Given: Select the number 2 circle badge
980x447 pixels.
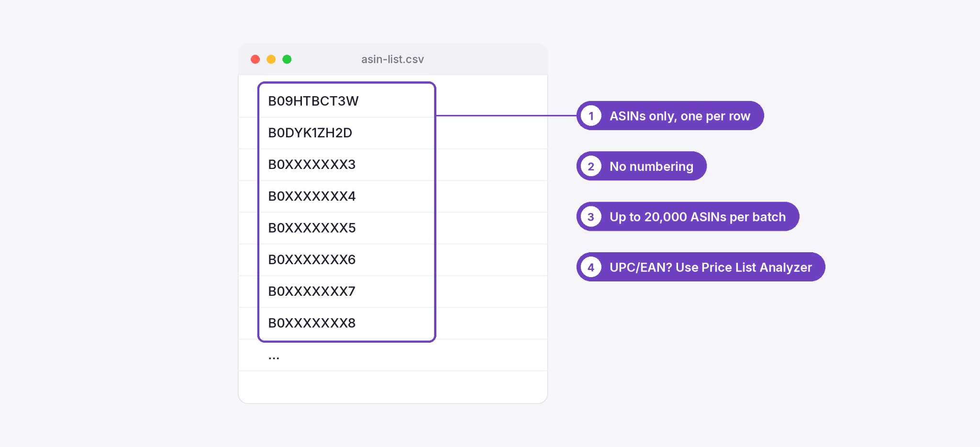Looking at the screenshot, I should (591, 166).
